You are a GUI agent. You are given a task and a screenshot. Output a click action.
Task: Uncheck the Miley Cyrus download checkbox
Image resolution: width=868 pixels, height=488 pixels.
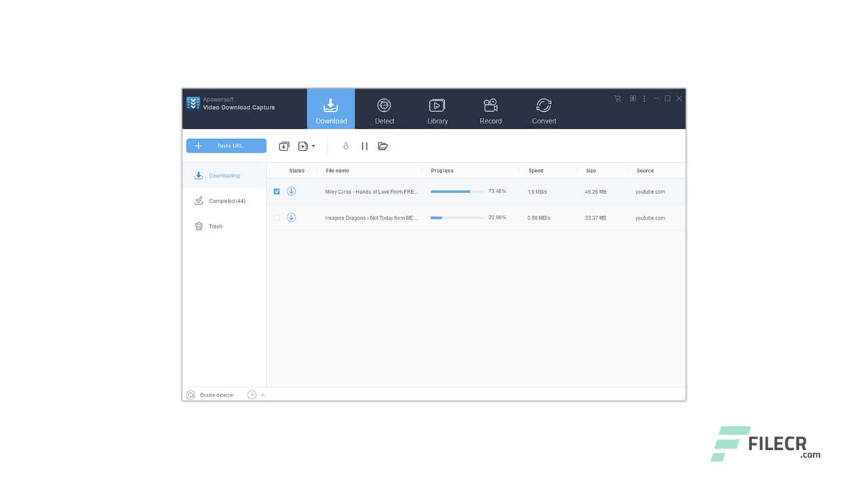pyautogui.click(x=277, y=191)
